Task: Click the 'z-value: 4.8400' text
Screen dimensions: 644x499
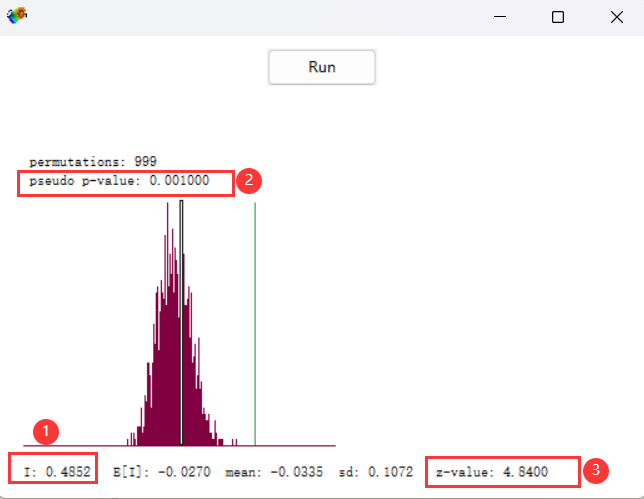Action: (x=492, y=471)
